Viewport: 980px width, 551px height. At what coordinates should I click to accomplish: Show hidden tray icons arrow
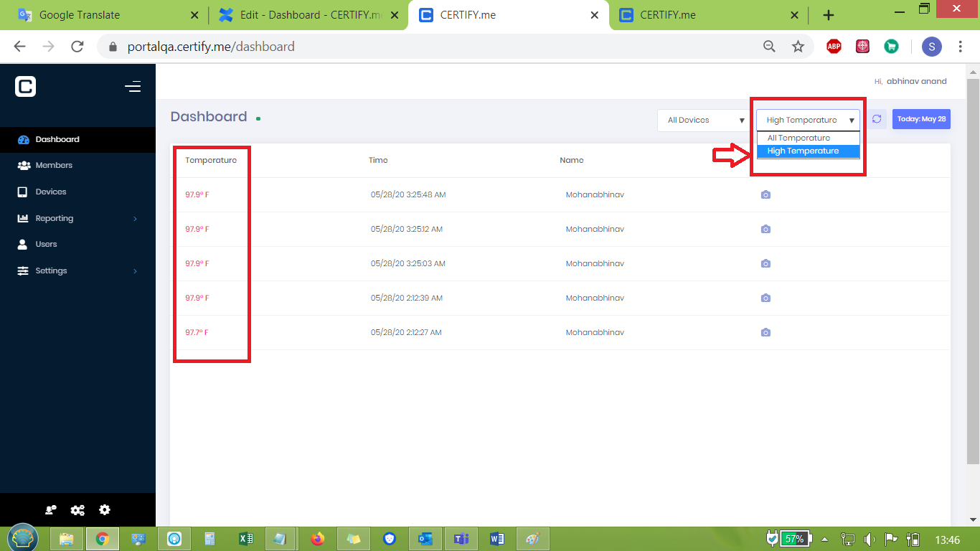825,540
